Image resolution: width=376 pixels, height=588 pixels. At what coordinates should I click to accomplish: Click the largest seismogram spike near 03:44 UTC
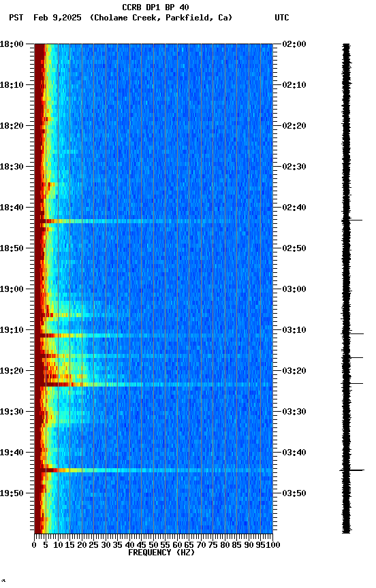(352, 471)
